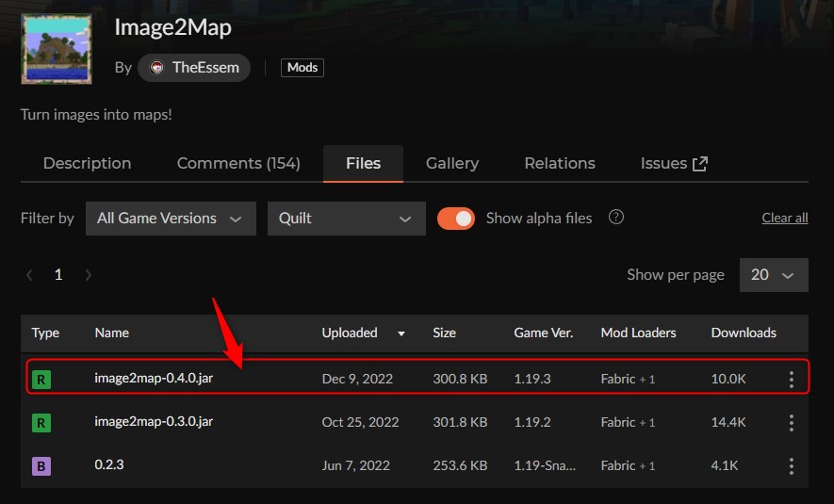
Task: Click game version 1.19.2 cell
Action: pyautogui.click(x=532, y=422)
